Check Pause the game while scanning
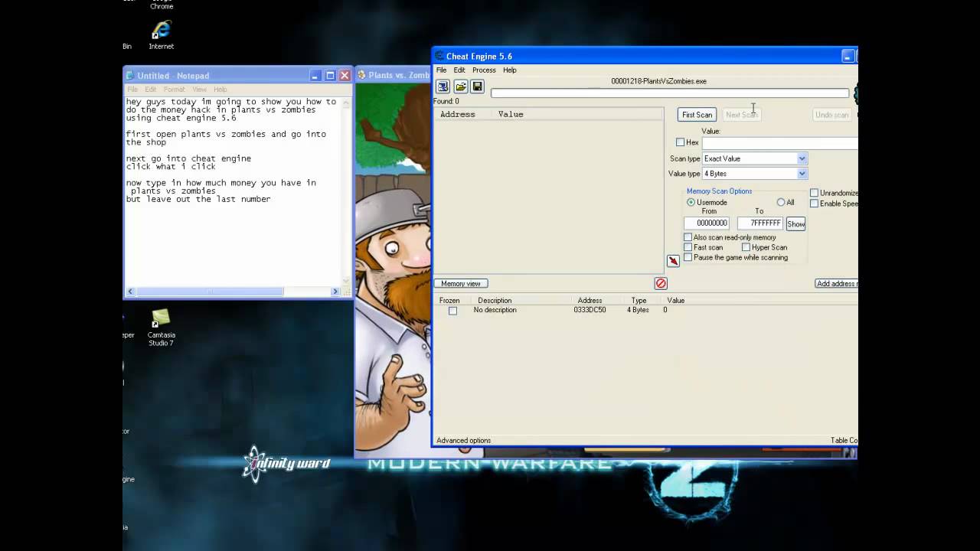Image resolution: width=980 pixels, height=551 pixels. [x=688, y=257]
